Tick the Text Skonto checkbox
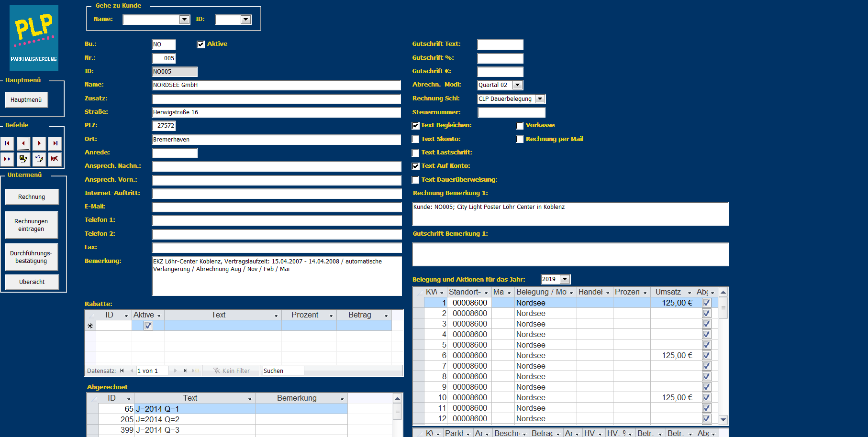The width and height of the screenshot is (868, 437). pyautogui.click(x=416, y=140)
